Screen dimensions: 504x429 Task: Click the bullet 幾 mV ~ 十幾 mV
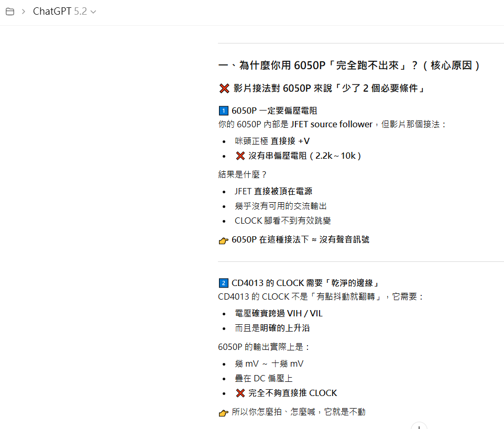pyautogui.click(x=269, y=364)
